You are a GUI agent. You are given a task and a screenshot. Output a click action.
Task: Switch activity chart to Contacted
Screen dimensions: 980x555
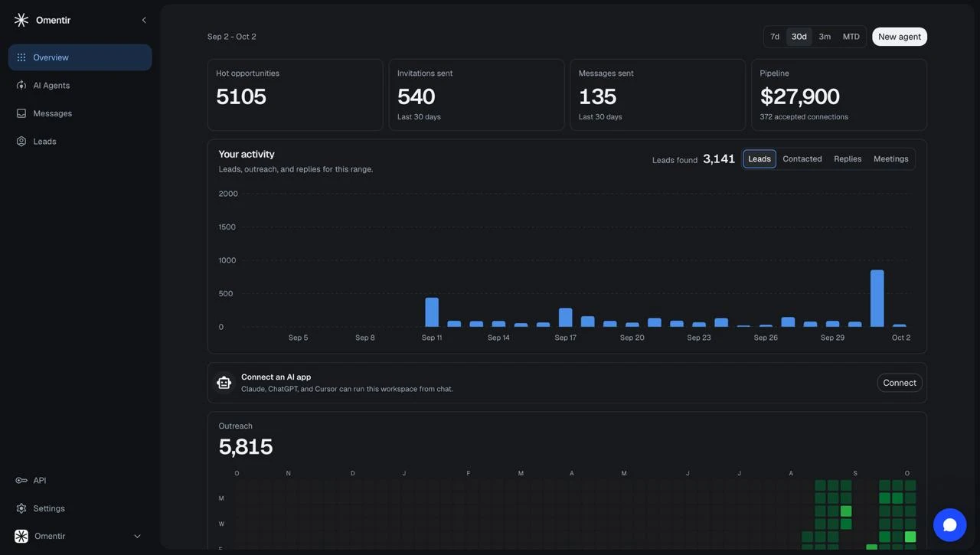[x=802, y=158]
